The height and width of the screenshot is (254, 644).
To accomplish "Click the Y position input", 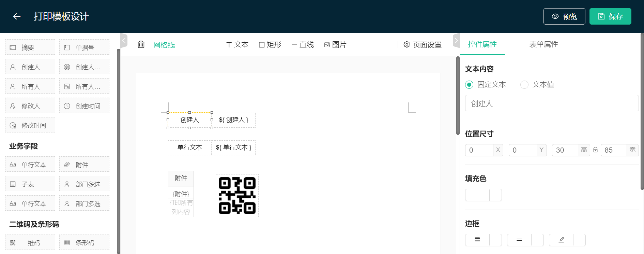I will (x=523, y=150).
